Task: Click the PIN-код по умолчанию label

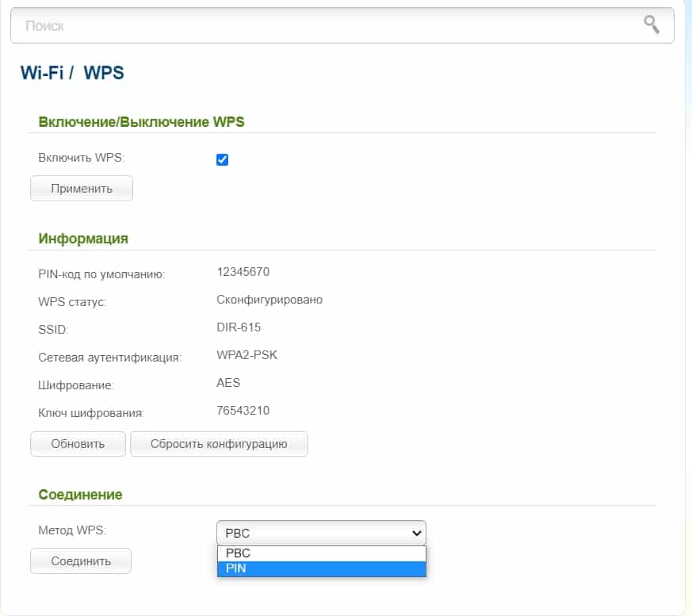Action: point(101,274)
